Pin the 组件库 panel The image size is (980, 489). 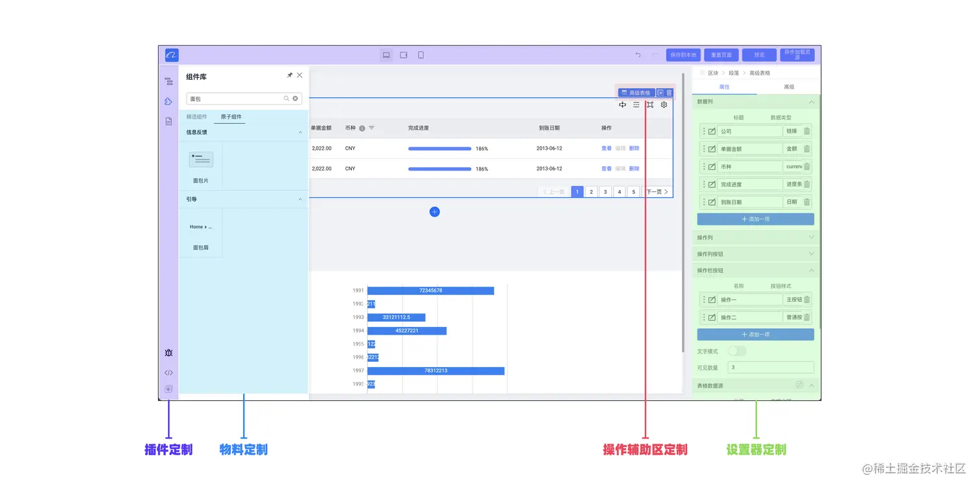[290, 75]
